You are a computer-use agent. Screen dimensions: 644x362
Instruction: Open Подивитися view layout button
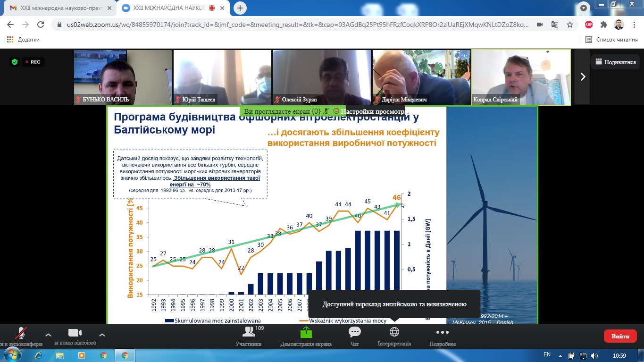coord(616,62)
